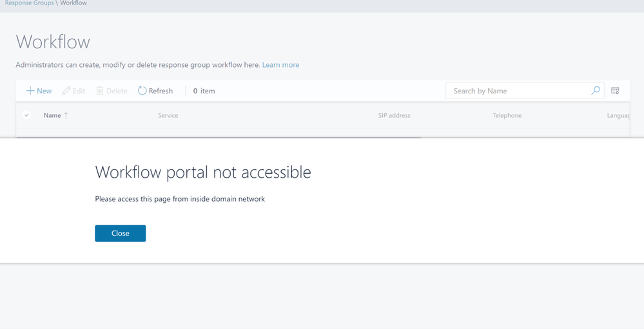Open the column options icon
Image resolution: width=644 pixels, height=329 pixels.
[x=615, y=91]
